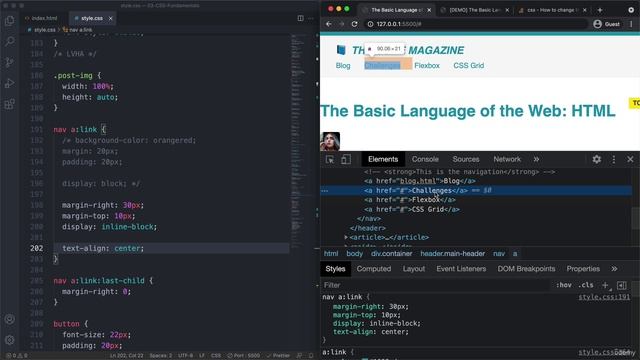Add a new style rule
Screen dimensions: 640x360
click(x=605, y=285)
